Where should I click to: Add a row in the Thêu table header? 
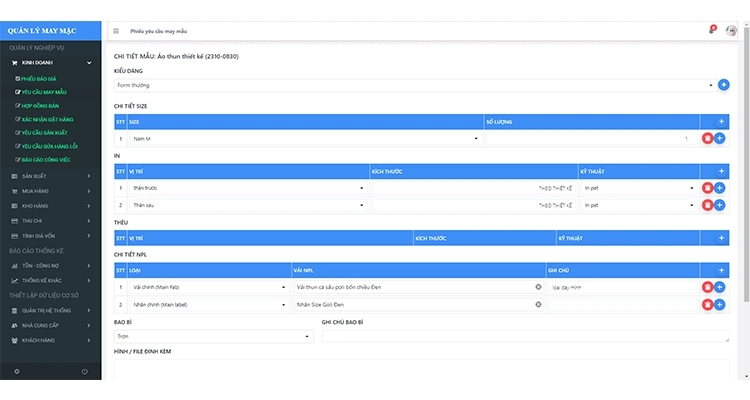(720, 238)
